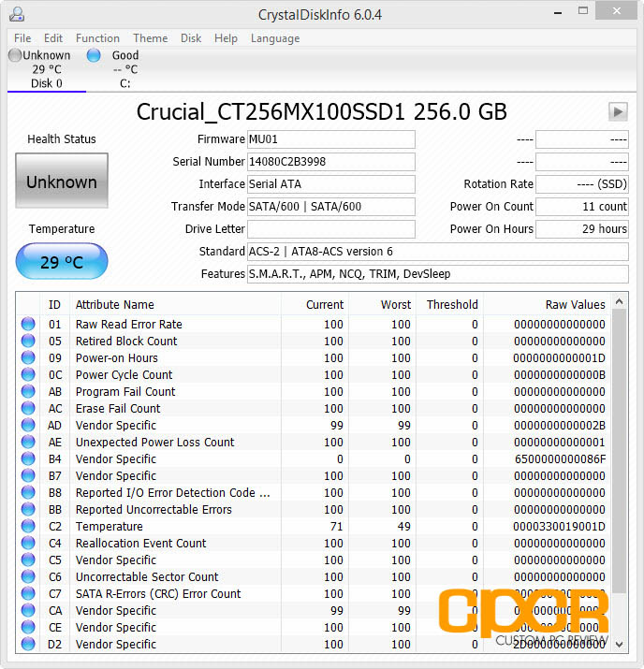Image resolution: width=644 pixels, height=669 pixels.
Task: Click the Unknown health status button
Action: pyautogui.click(x=62, y=181)
